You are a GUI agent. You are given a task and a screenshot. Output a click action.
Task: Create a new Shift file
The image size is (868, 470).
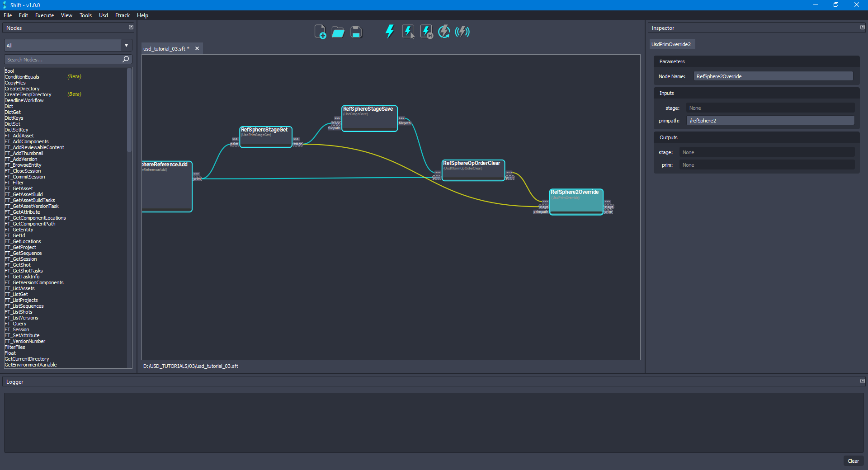tap(321, 32)
